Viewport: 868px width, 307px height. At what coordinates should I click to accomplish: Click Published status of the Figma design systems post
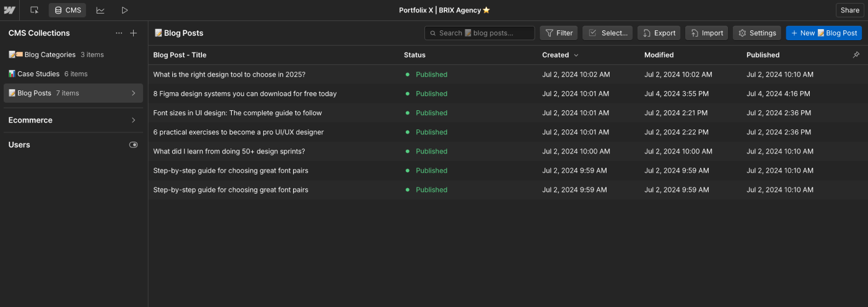click(426, 93)
